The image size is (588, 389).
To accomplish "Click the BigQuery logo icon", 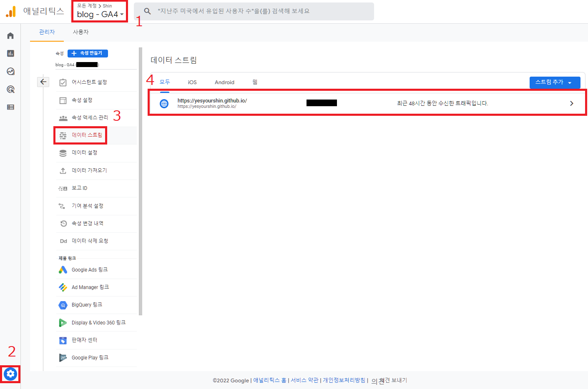I will point(63,305).
